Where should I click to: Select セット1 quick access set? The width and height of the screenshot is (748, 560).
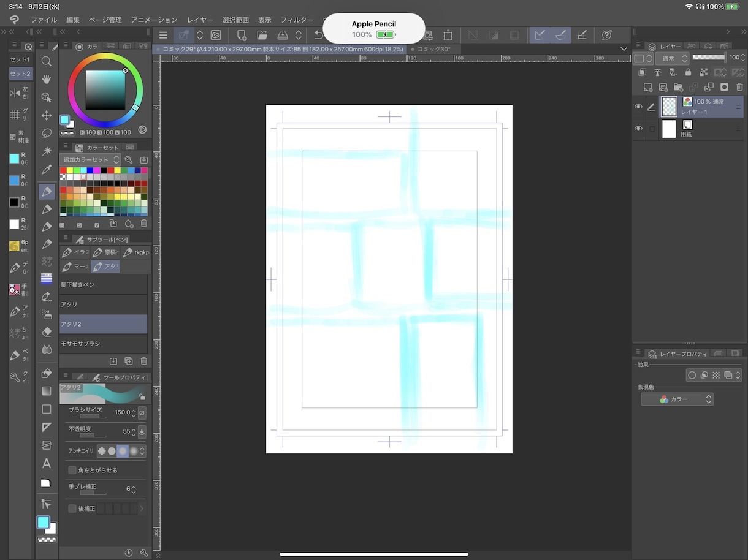point(20,59)
